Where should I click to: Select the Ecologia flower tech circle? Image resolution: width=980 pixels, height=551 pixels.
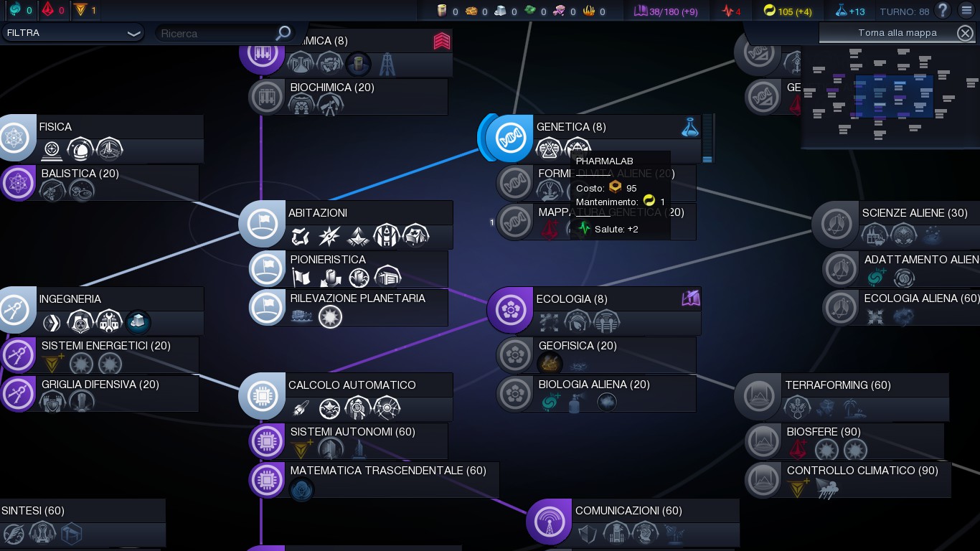point(510,310)
